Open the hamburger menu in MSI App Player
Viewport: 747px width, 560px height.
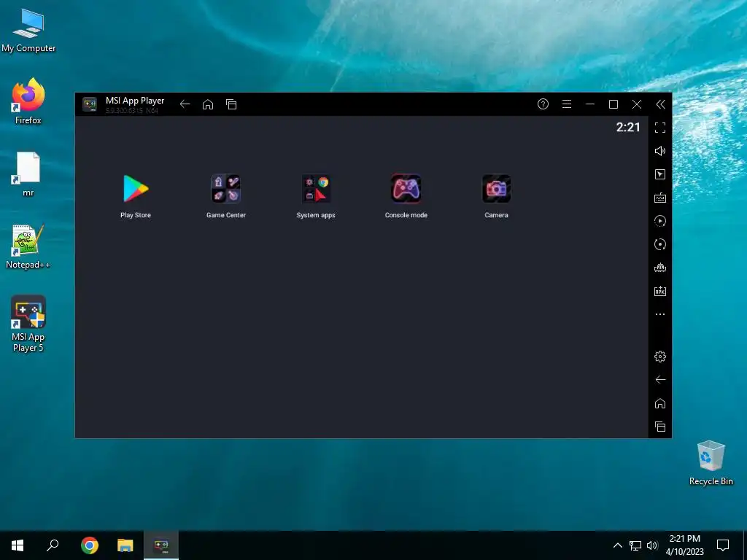(566, 104)
